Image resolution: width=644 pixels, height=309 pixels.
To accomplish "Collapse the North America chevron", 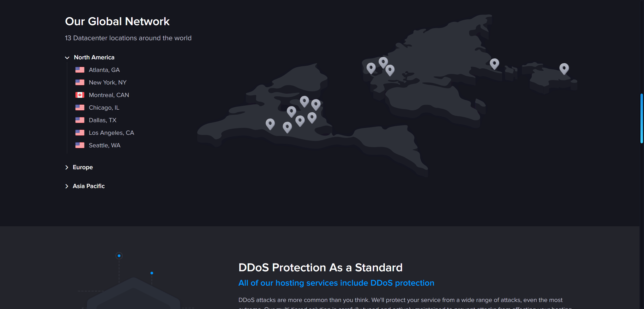I will 67,58.
